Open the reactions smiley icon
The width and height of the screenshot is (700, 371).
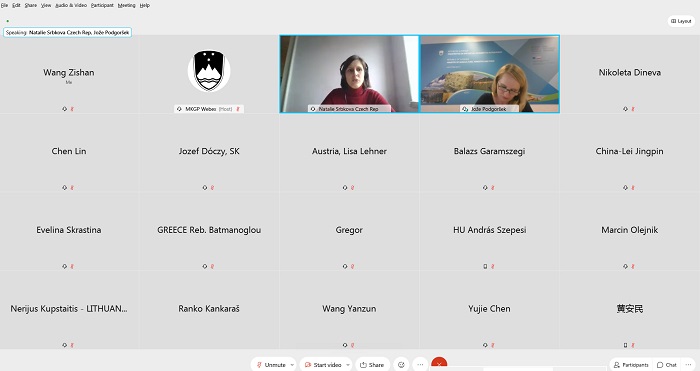pyautogui.click(x=401, y=364)
